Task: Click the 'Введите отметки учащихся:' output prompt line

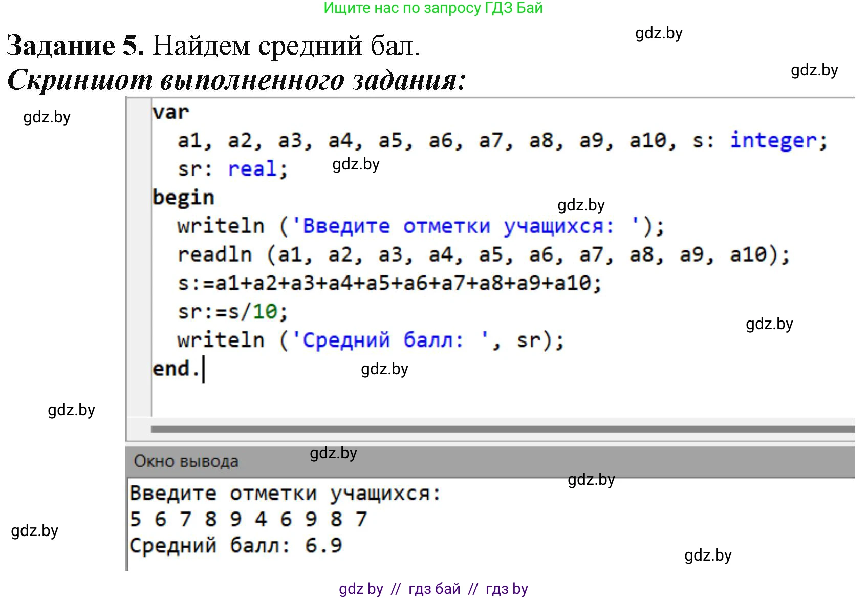Action: (285, 494)
